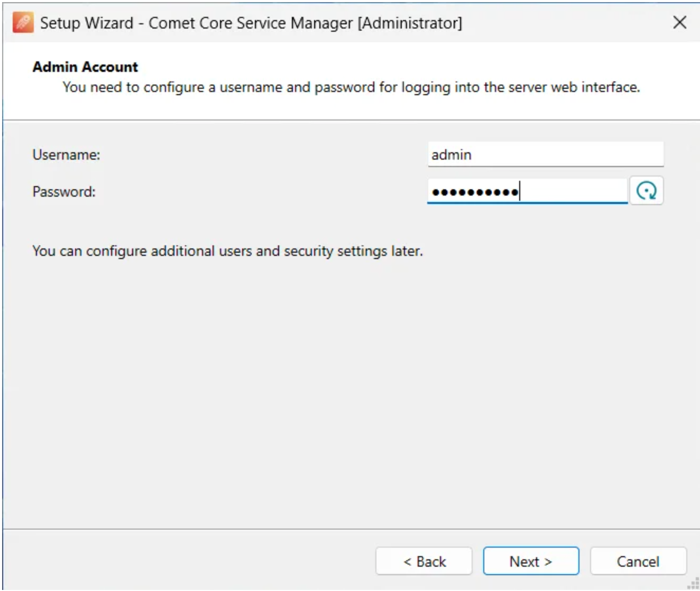The image size is (700, 591).
Task: Click the Next > button to continue setup
Action: click(x=531, y=561)
